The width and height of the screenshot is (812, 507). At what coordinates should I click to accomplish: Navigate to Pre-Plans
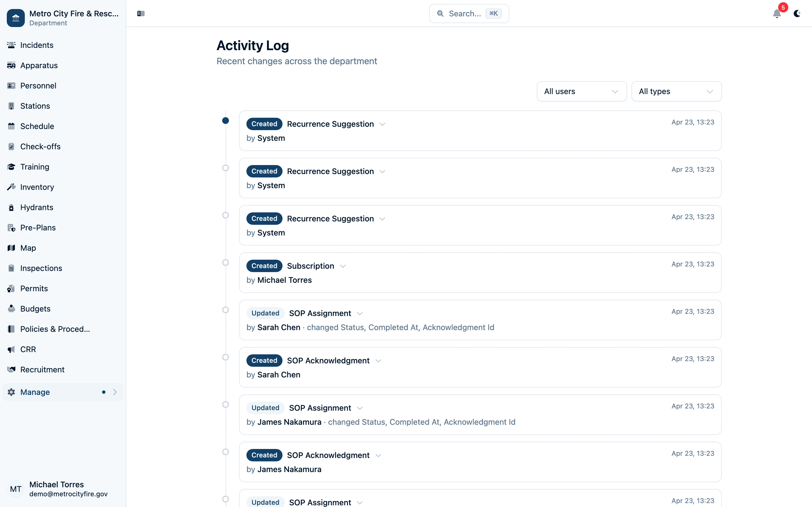[x=37, y=227]
